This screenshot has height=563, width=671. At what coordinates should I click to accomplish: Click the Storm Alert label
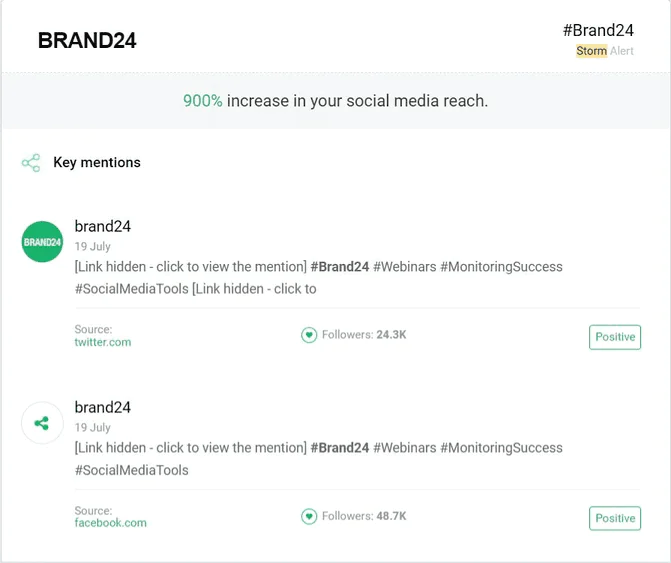click(x=605, y=51)
